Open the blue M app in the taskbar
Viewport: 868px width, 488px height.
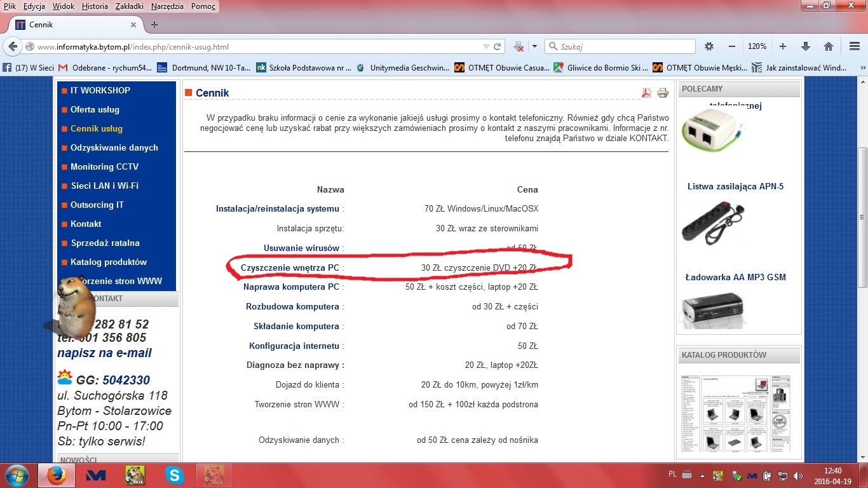tap(96, 475)
